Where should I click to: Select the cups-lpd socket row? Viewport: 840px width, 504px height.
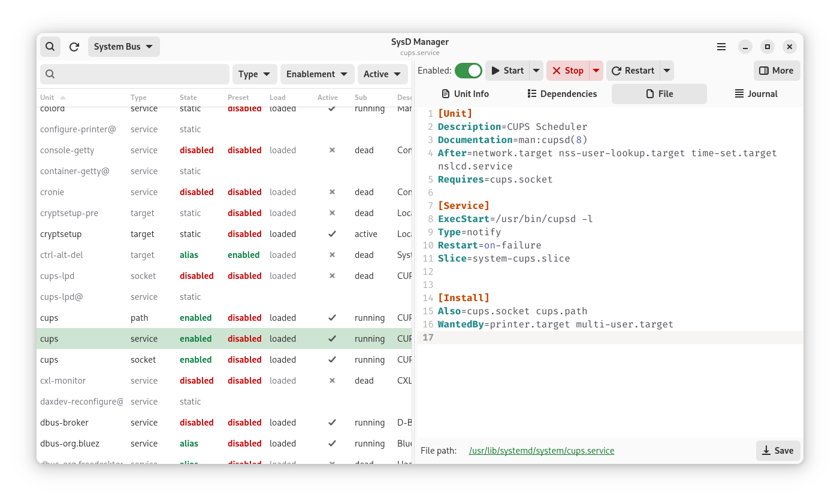(225, 276)
